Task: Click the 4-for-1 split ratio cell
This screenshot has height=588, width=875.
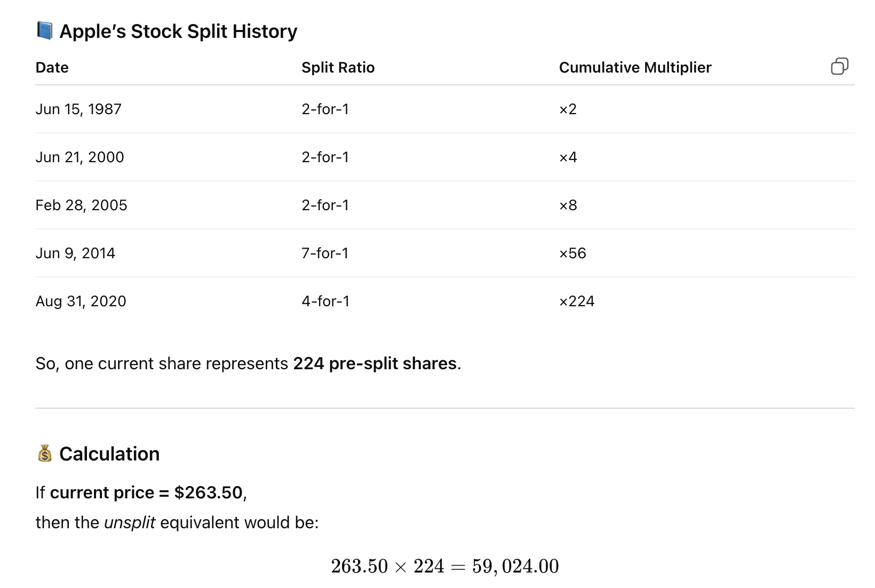Action: pos(325,301)
